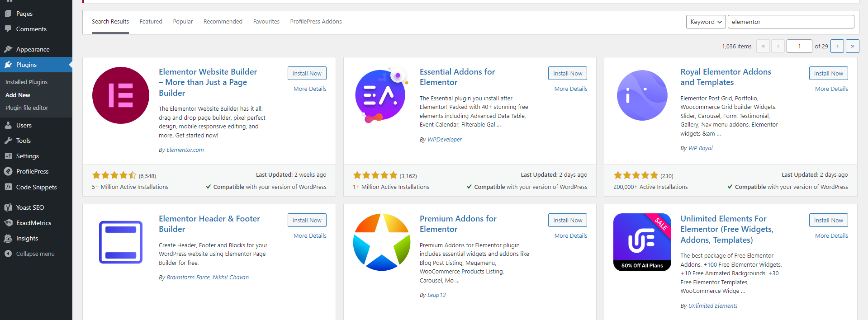Go to the next results page

point(837,46)
